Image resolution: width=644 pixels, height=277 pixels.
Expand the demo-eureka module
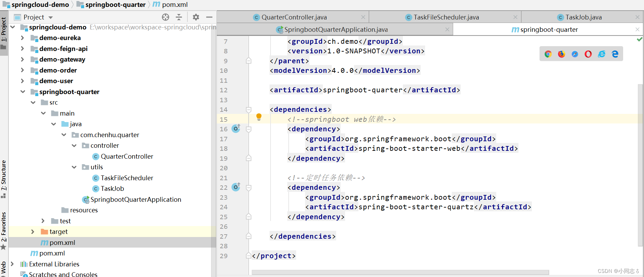click(23, 38)
